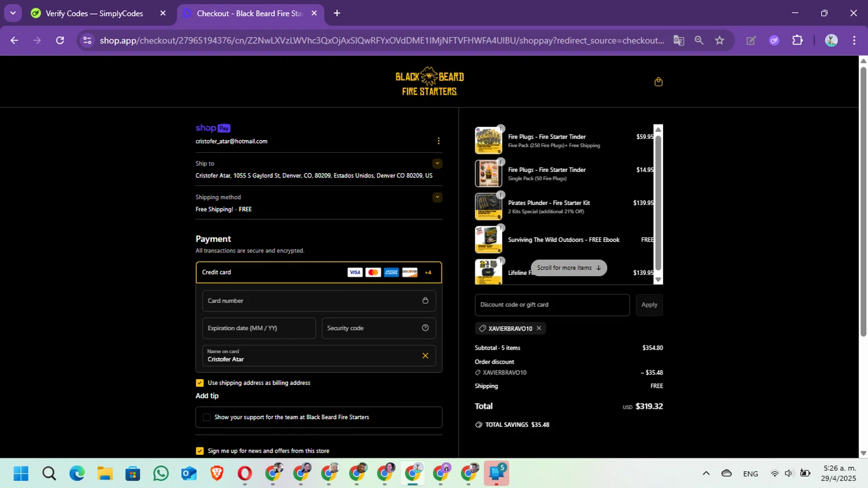This screenshot has width=868, height=488.
Task: Click the Discount code or gift card field
Action: coord(552,304)
